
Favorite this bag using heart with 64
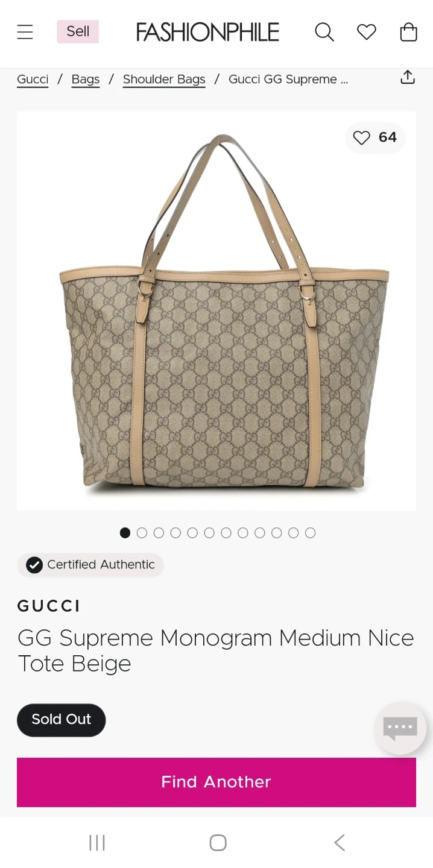click(x=375, y=137)
